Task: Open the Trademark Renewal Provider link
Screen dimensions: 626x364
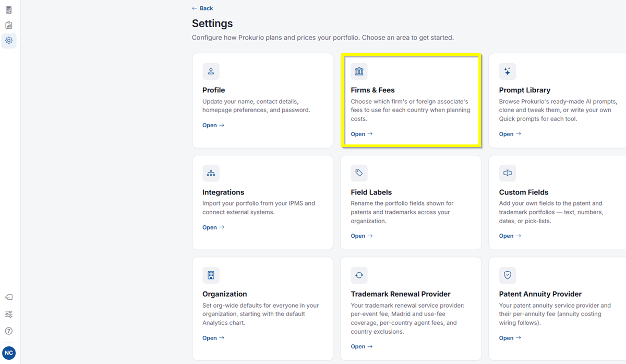Action: (362, 346)
